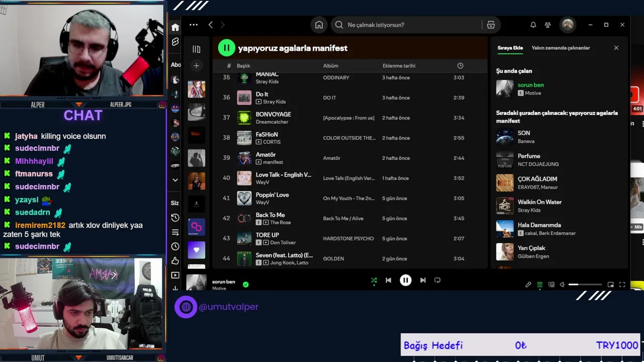Select 'Walkin On Water' in queue
Viewport: 644px width, 362px height.
[x=558, y=206]
